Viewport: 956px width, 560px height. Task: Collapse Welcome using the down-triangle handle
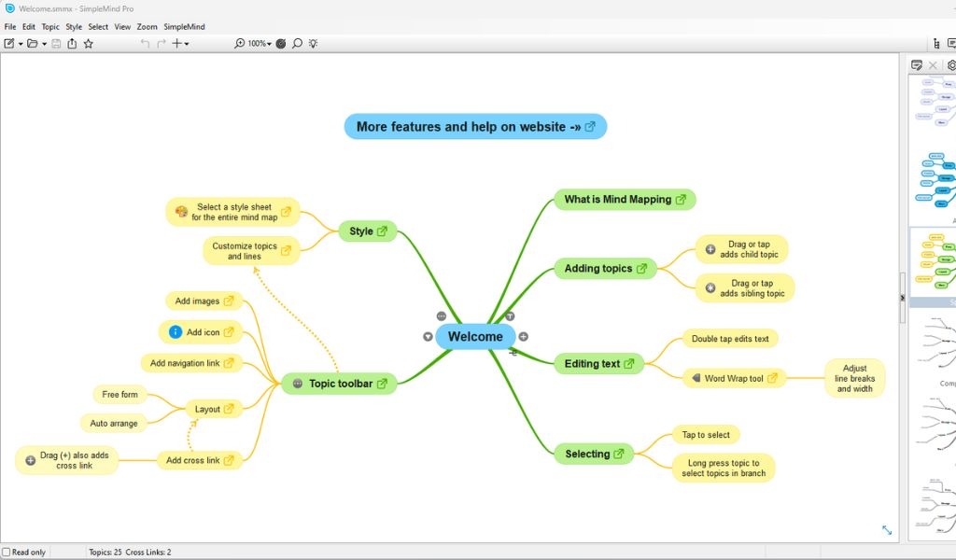point(428,336)
